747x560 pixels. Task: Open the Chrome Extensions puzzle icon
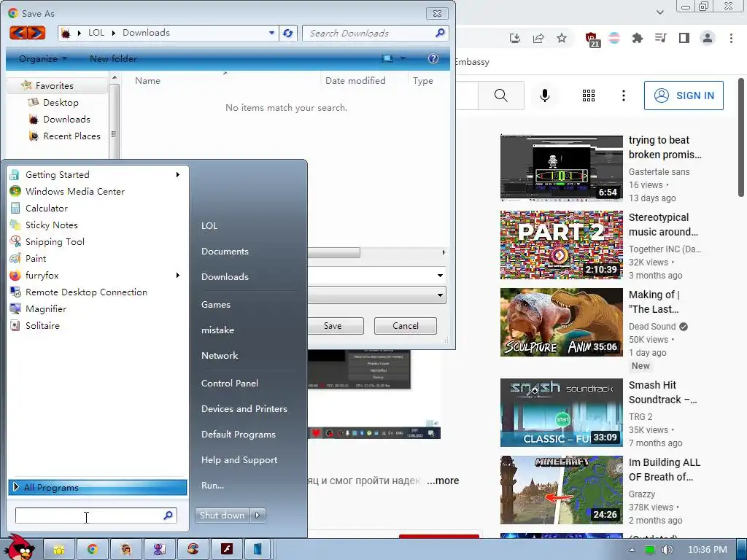[637, 38]
